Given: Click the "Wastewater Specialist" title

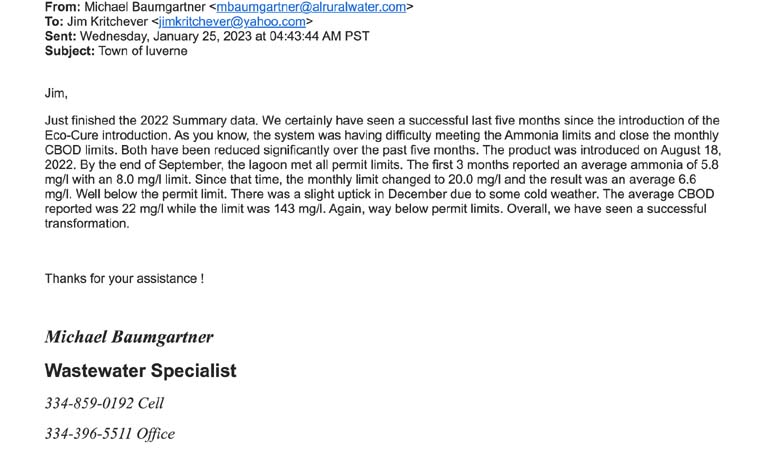Looking at the screenshot, I should tap(141, 370).
